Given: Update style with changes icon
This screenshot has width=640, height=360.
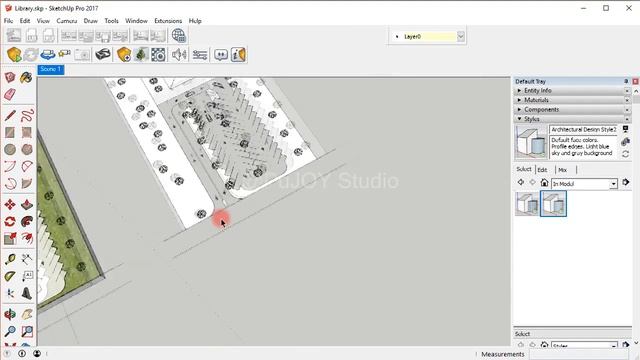Looking at the screenshot, I should tap(625, 154).
